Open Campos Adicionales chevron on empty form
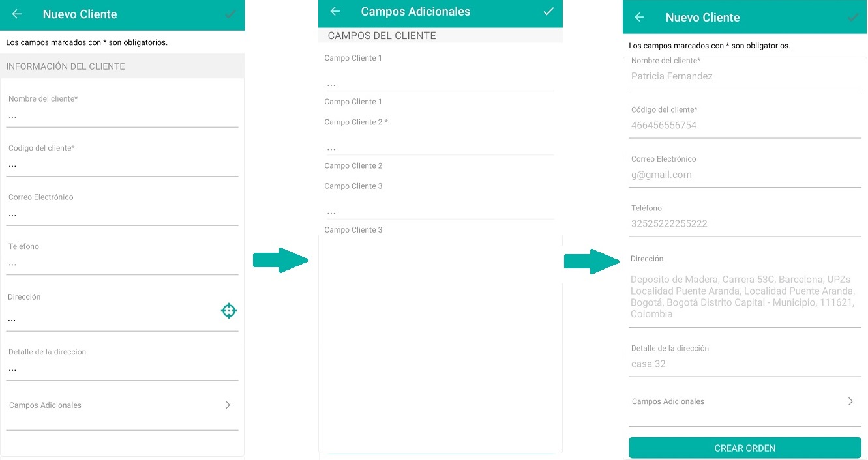The width and height of the screenshot is (868, 460). (228, 405)
